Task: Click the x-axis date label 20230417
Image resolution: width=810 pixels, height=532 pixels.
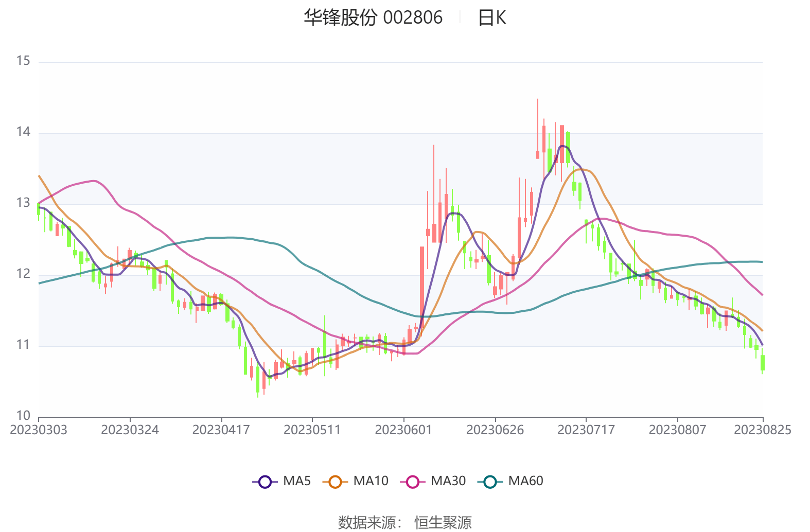Action: [x=221, y=430]
